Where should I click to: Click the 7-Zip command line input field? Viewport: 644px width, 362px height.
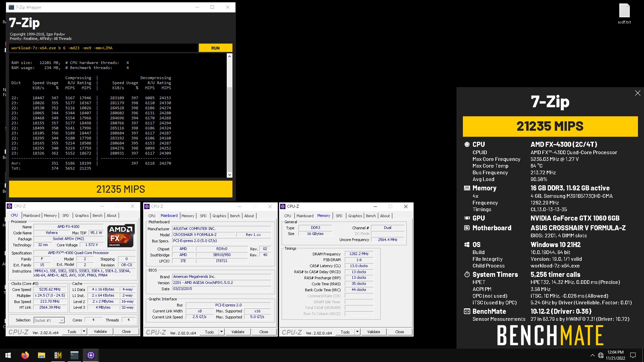tap(103, 48)
